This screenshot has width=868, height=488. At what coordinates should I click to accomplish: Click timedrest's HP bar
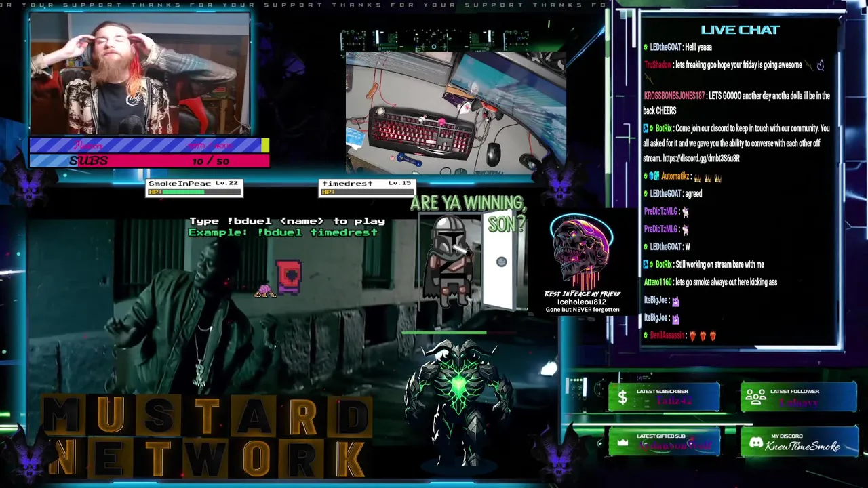tap(366, 192)
